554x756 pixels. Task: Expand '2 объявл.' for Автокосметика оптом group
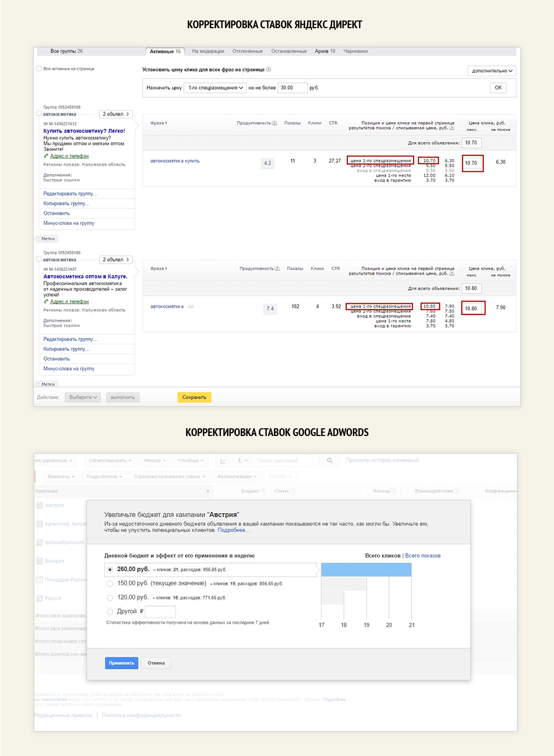[x=116, y=259]
